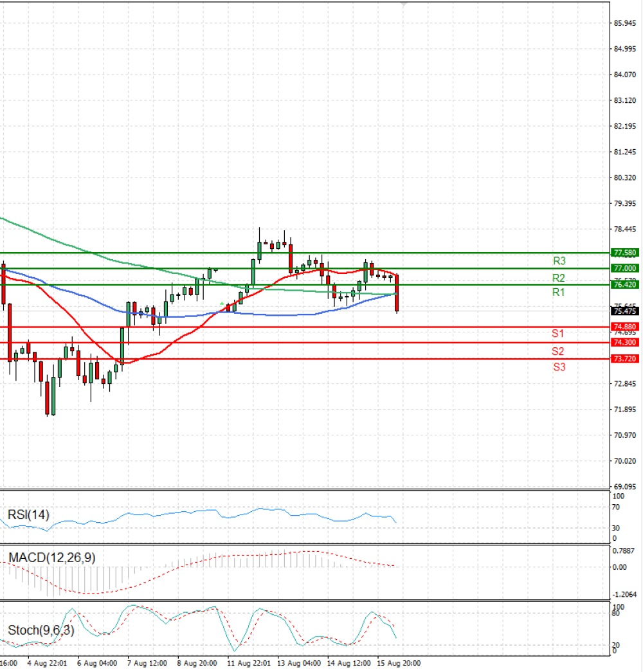Select the 77.000 green price tag
This screenshot has width=643, height=672.
tap(624, 268)
